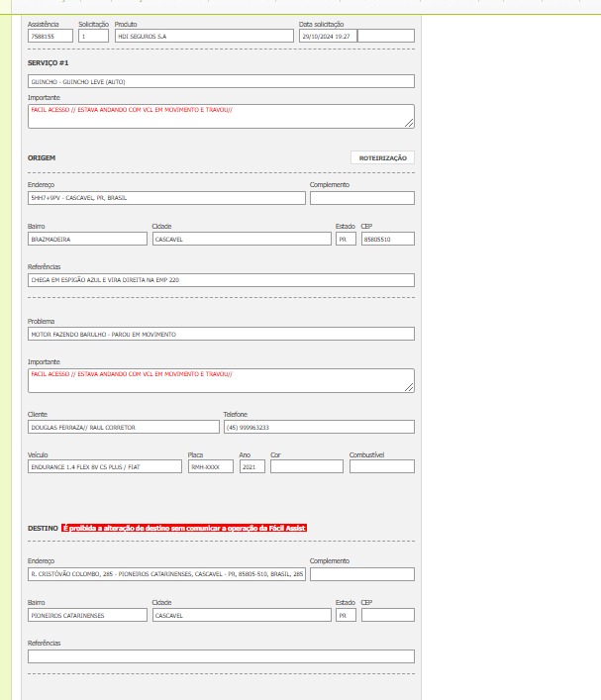Click the Telefone field (45) 999963233
Screen dimensions: 601x700
click(x=319, y=427)
